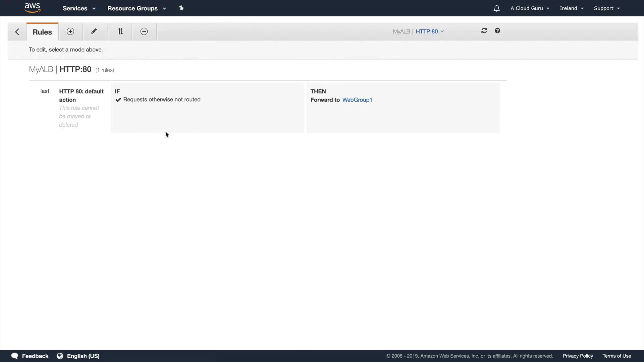The height and width of the screenshot is (362, 644).
Task: Refresh the rules list
Action: point(484,31)
